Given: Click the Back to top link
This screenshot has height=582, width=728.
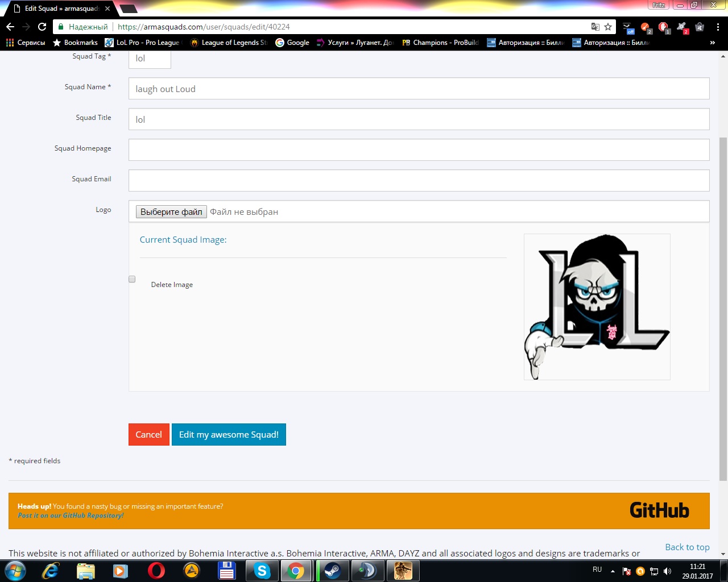Looking at the screenshot, I should point(687,547).
